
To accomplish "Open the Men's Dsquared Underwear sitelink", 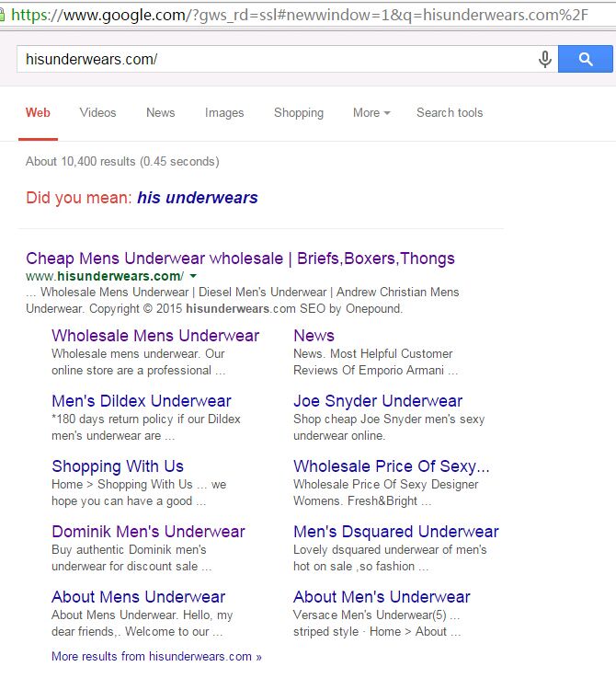I will point(396,532).
